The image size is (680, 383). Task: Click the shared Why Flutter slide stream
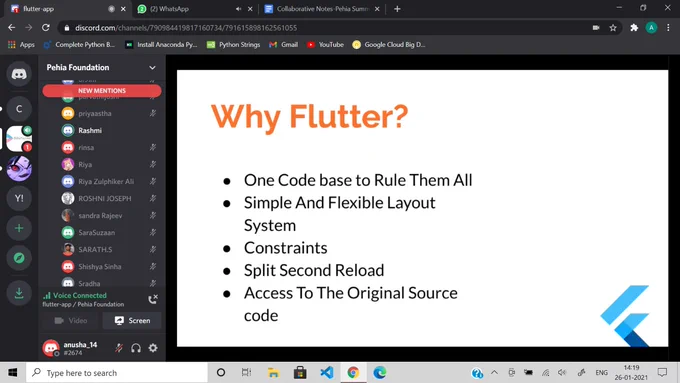click(x=422, y=208)
